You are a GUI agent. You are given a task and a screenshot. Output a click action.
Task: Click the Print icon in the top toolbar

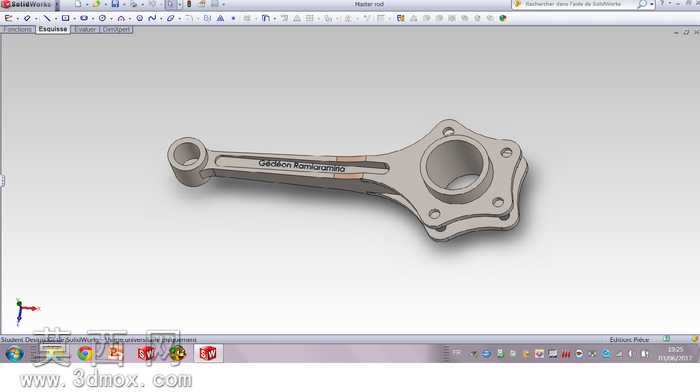pos(133,4)
